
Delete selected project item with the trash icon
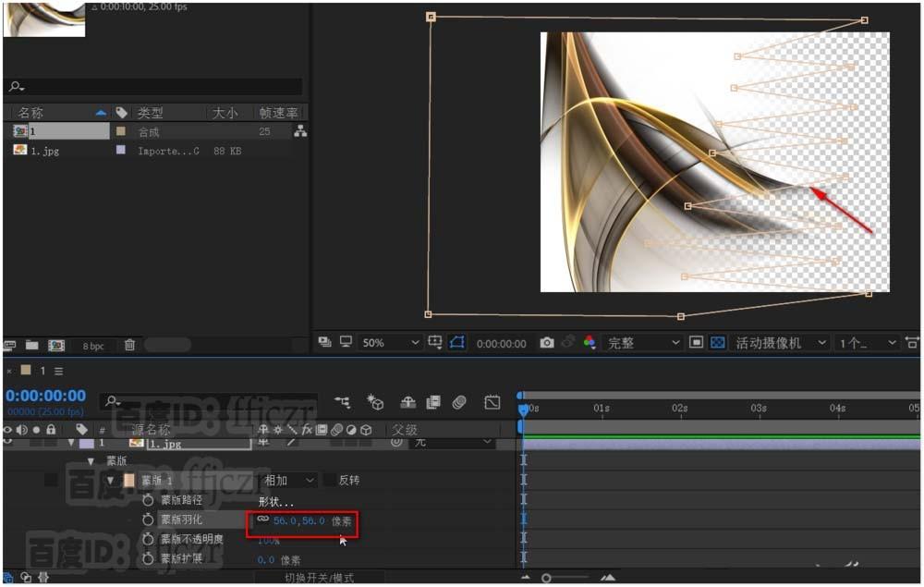(129, 346)
